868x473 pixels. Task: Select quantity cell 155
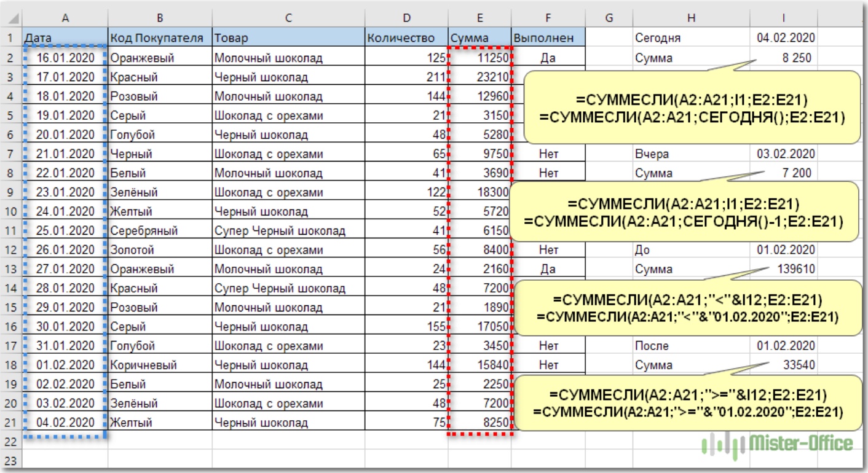click(406, 327)
